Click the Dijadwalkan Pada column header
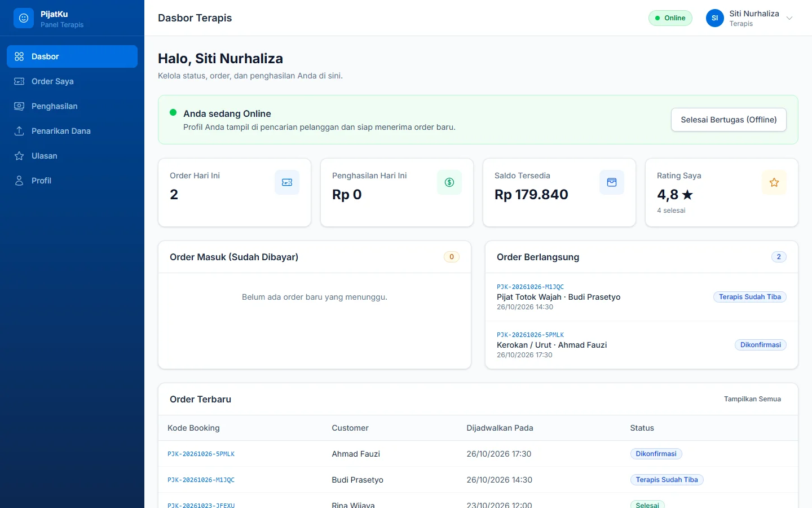 (x=500, y=428)
